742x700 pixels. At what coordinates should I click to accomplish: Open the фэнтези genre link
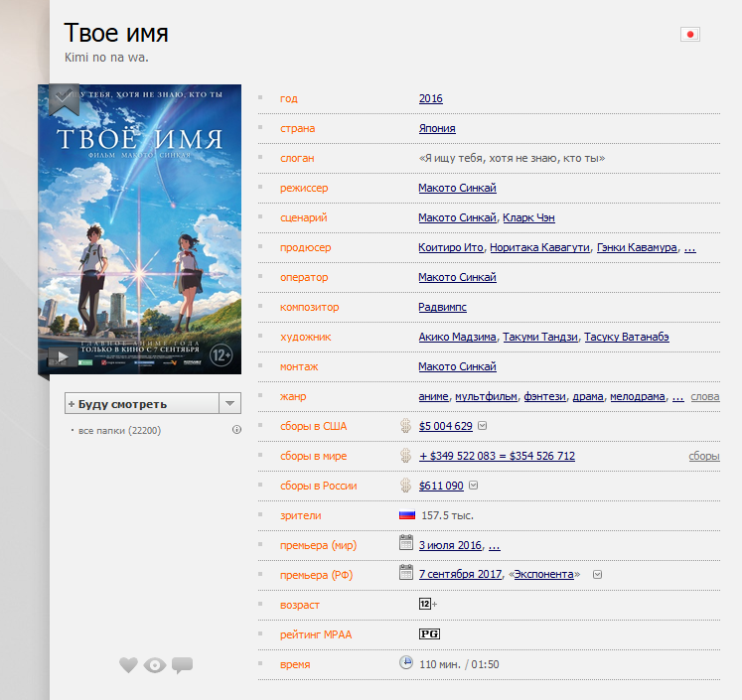coord(544,396)
